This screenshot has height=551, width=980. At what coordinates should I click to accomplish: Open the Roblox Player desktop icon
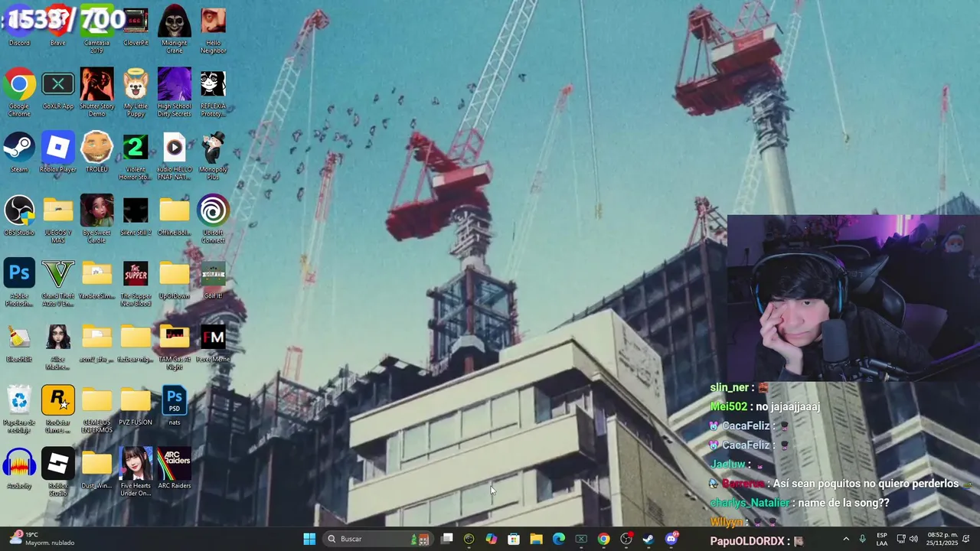(x=58, y=152)
